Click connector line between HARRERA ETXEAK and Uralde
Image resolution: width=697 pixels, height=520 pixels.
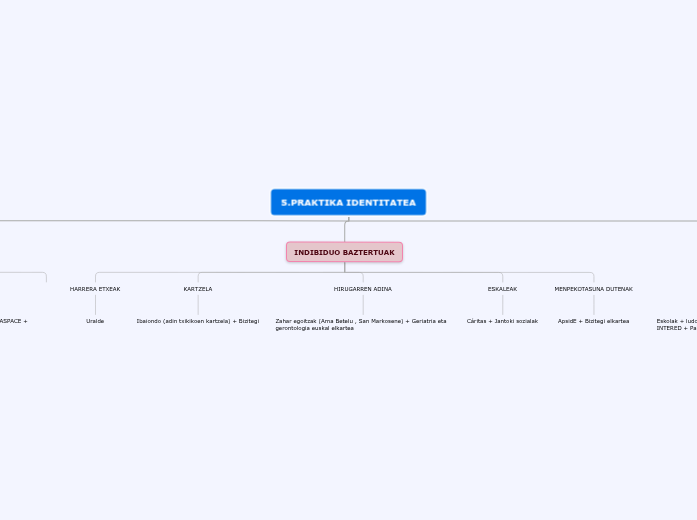point(95,305)
